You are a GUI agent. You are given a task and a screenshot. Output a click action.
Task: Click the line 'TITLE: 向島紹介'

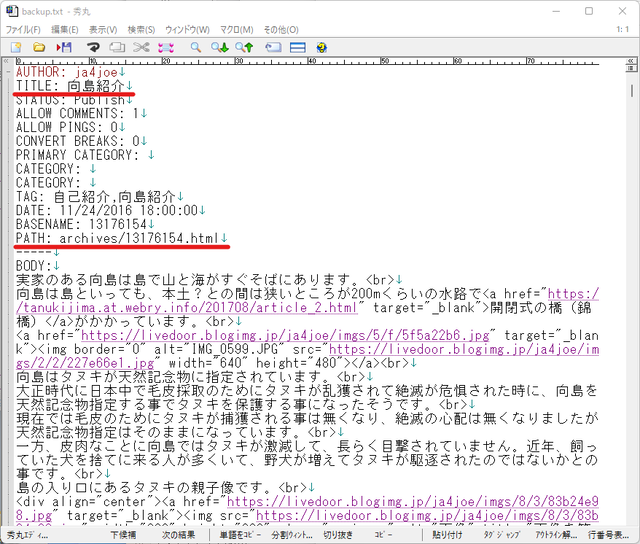point(74,86)
